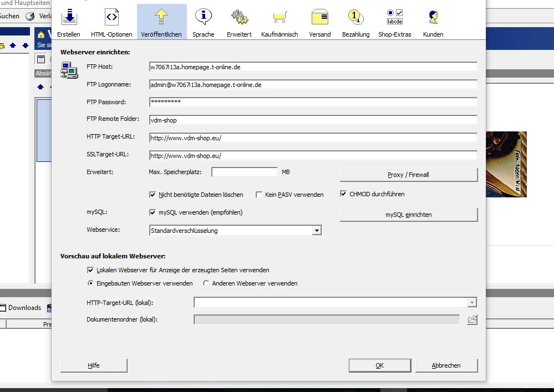
Task: Switch to the Veröffentlichen tab
Action: [x=161, y=22]
